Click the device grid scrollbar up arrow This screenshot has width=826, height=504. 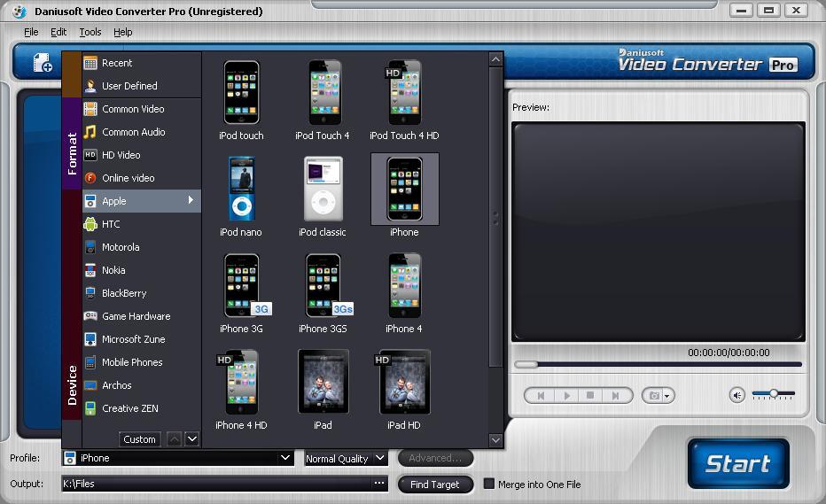point(495,59)
